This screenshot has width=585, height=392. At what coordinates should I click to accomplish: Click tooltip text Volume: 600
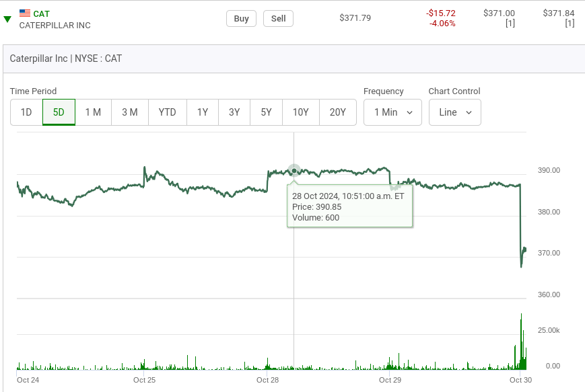[x=316, y=218]
